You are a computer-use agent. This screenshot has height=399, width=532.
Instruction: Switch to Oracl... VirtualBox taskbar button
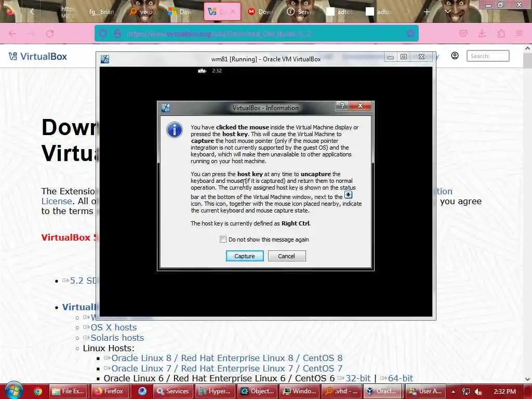click(383, 391)
